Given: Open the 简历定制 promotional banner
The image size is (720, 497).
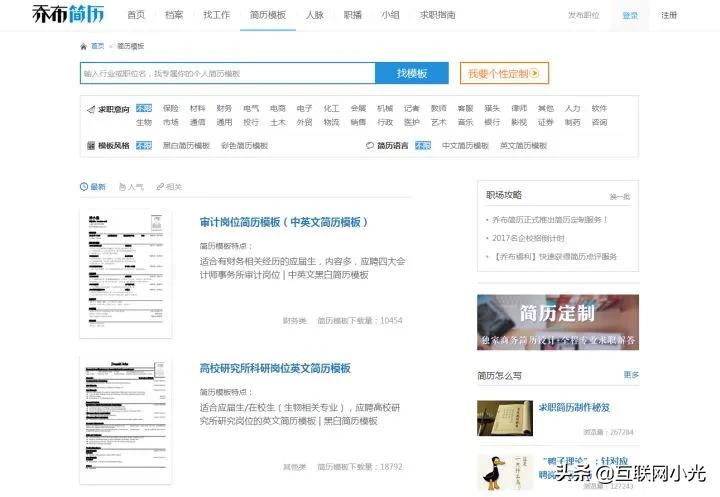Looking at the screenshot, I should pos(557,322).
